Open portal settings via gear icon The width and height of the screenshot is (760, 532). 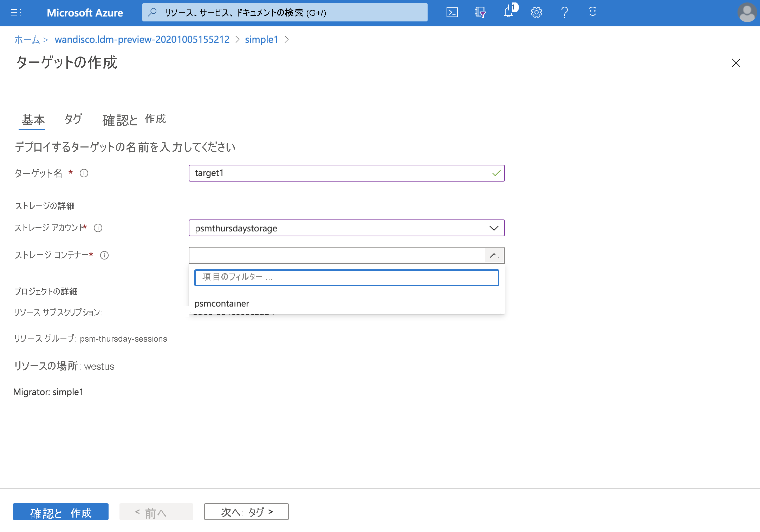536,12
